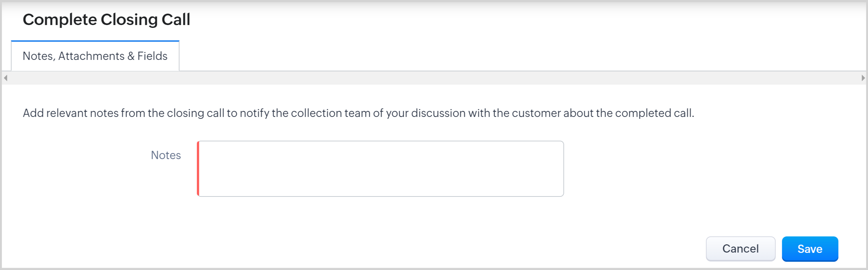Click the closing call instruction text
This screenshot has width=868, height=270.
[359, 113]
